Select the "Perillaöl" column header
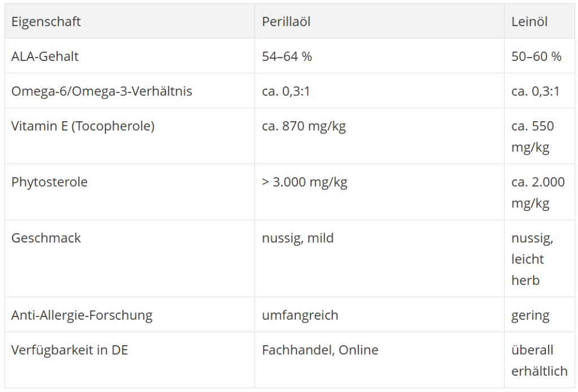 286,21
